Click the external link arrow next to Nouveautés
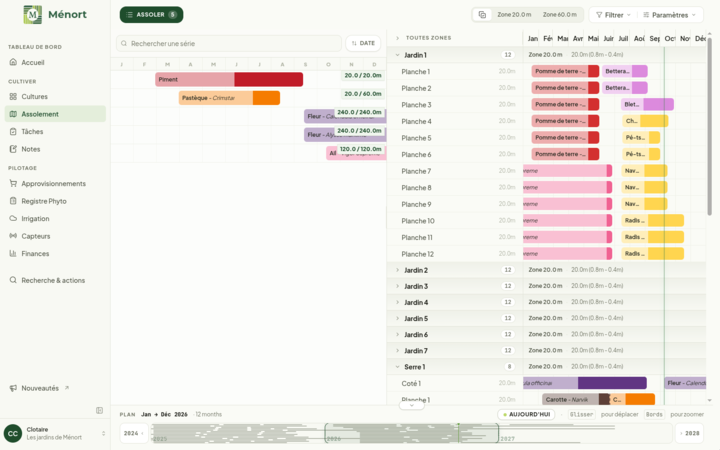This screenshot has width=720, height=450. tap(67, 388)
